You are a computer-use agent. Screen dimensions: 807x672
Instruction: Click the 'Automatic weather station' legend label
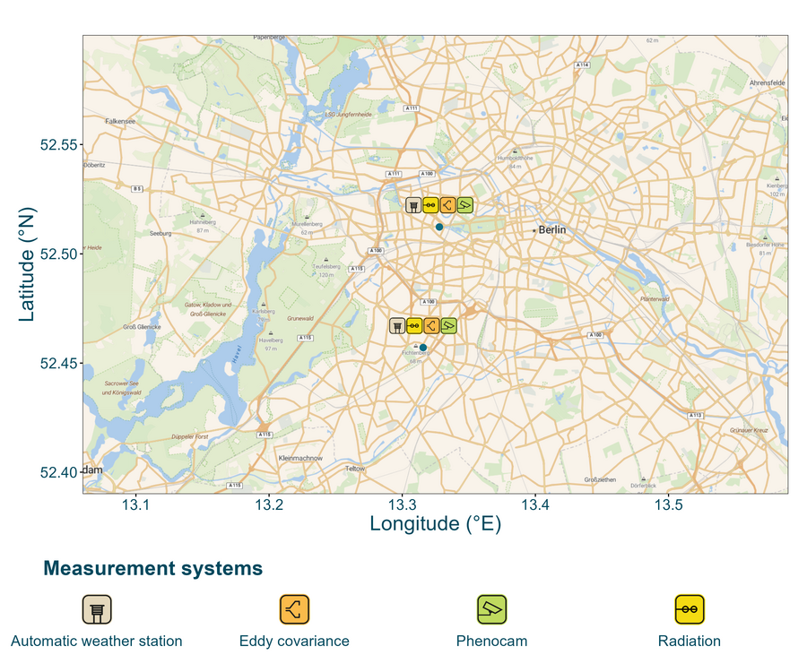tap(97, 642)
